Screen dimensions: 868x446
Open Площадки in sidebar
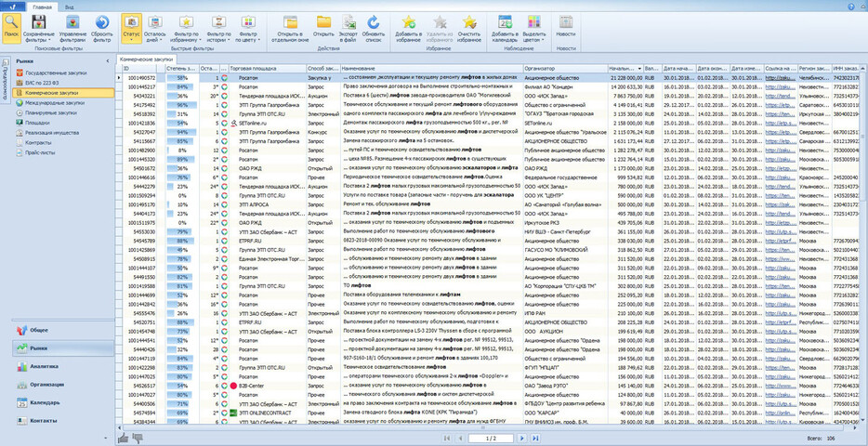[37, 123]
